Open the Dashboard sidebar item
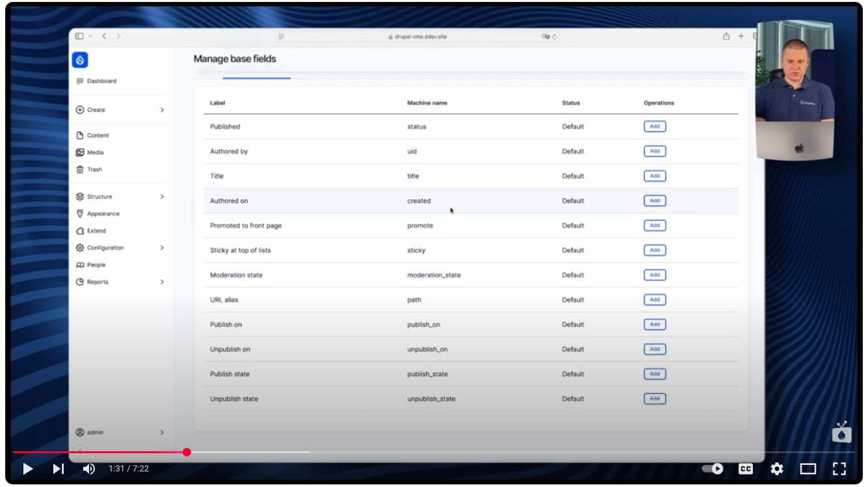868x487 pixels. click(96, 81)
